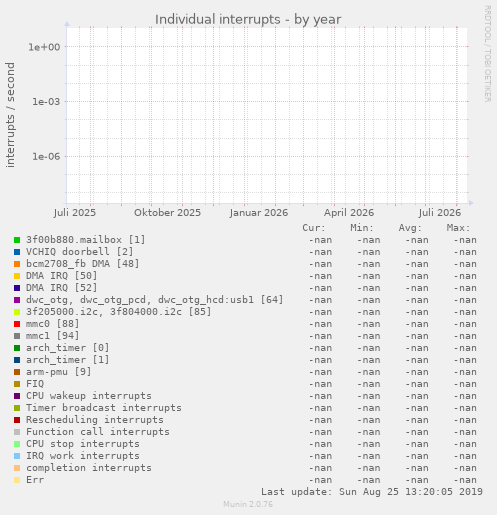Click the yellow DMA IRQ [50] swatch
The width and height of the screenshot is (497, 515).
coord(17,276)
